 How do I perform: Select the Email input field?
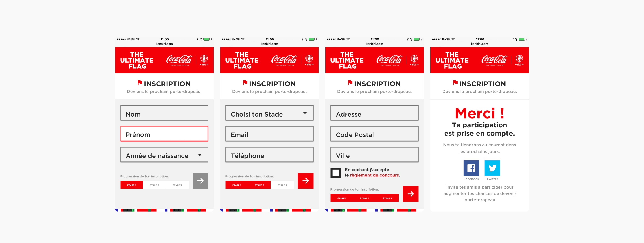[269, 134]
